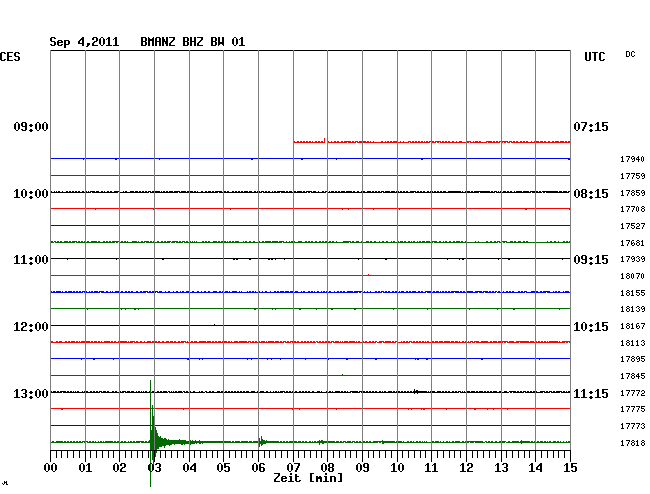Screen dimensions: 650x494
Task: Select the '11:00' local time label
Action: pos(31,260)
